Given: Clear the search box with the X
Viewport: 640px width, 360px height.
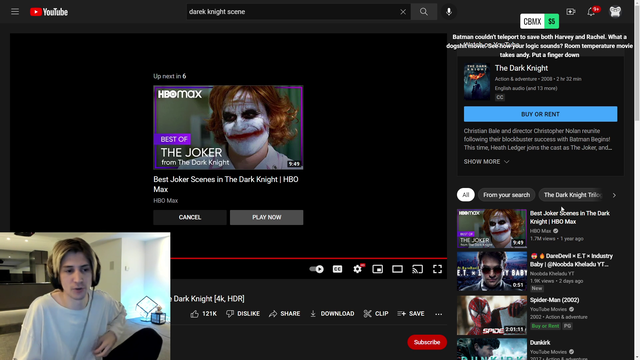Looking at the screenshot, I should pos(403,12).
